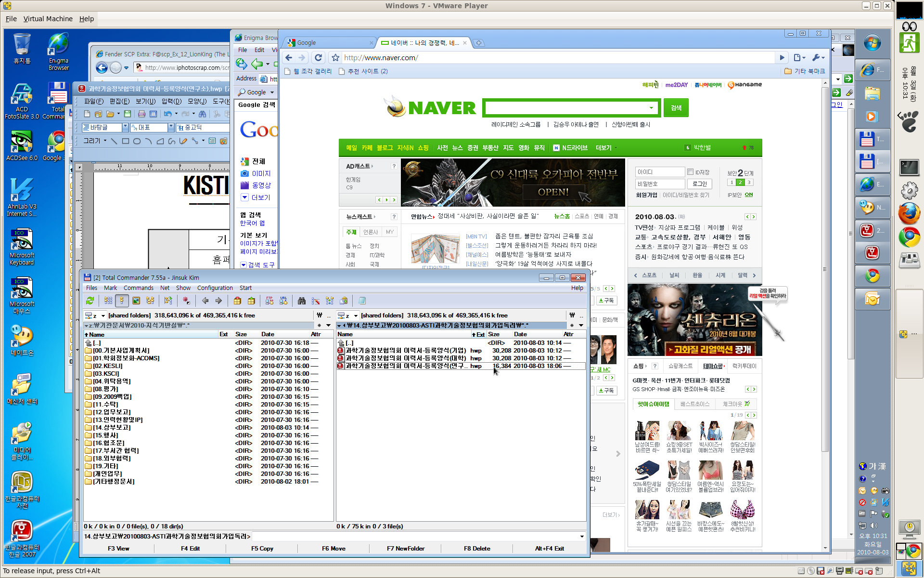Click the F5 Copy button in Total Commander
The width and height of the screenshot is (924, 578).
pyautogui.click(x=262, y=549)
